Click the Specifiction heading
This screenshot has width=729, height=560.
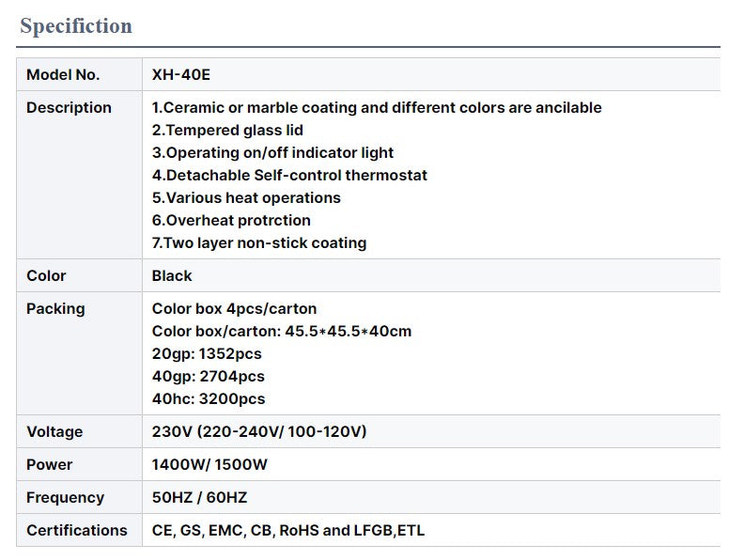pyautogui.click(x=76, y=25)
